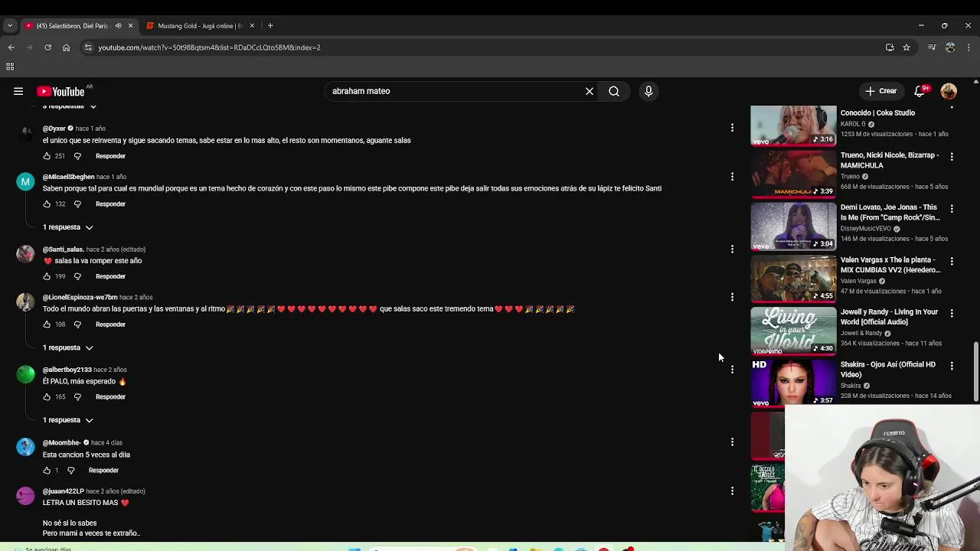Screen dimensions: 980x551
Task: Reply to @Dyxer with Responder
Action: (110, 156)
